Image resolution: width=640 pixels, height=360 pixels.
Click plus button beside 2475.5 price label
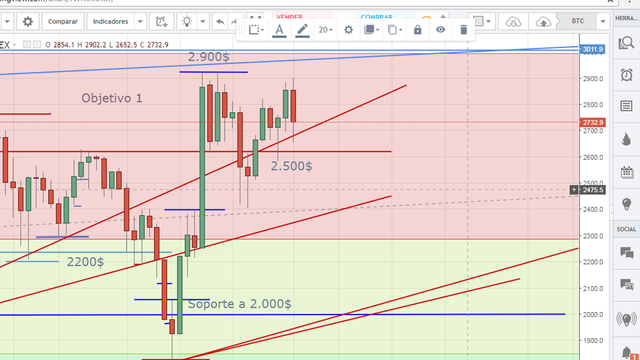click(x=574, y=190)
